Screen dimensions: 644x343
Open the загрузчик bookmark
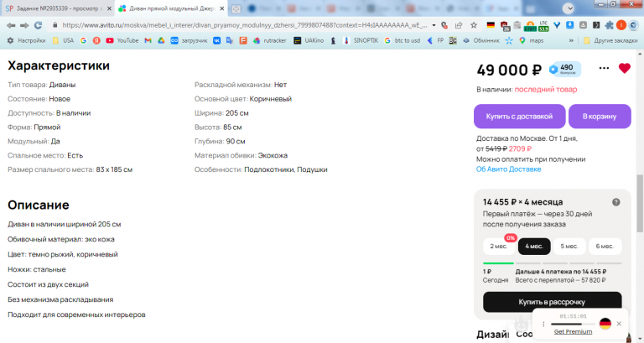tap(189, 40)
